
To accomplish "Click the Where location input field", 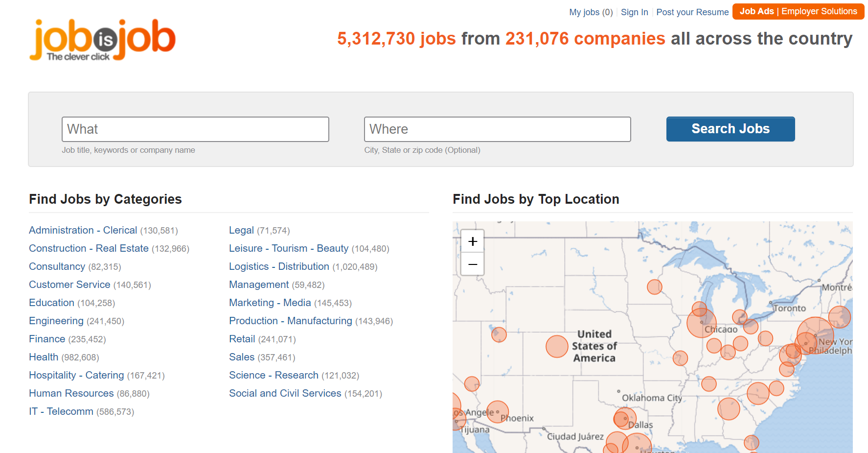I will (497, 129).
